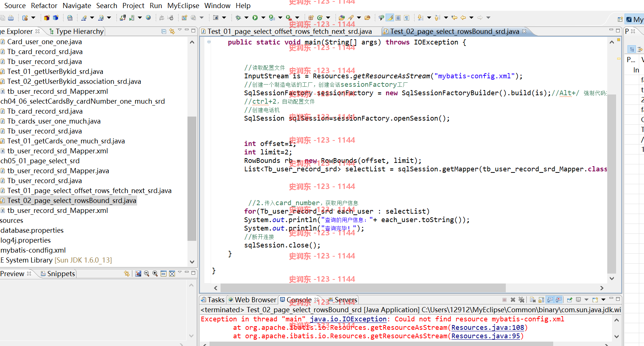
Task: Click the MyEclipse perspective button
Action: point(634,19)
